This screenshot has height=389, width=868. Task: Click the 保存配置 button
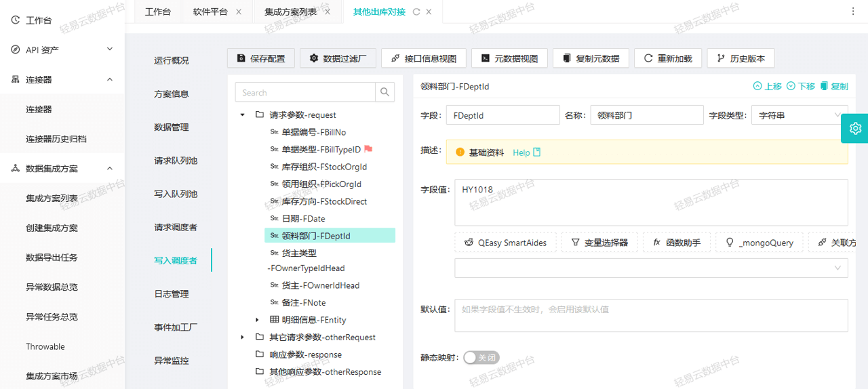click(x=261, y=58)
